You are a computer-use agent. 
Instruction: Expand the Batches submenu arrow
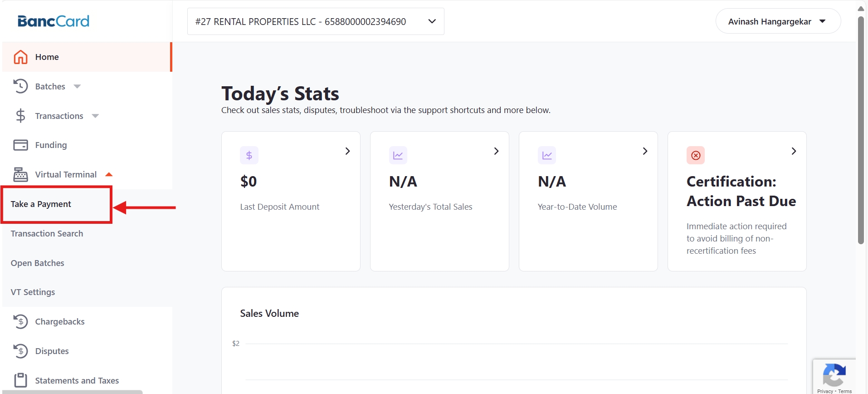point(77,87)
